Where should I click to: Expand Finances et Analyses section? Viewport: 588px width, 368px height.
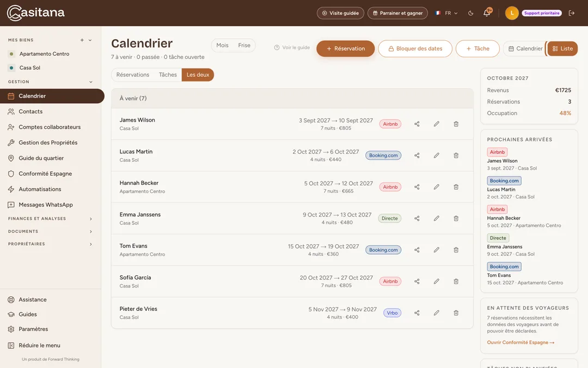pos(50,219)
